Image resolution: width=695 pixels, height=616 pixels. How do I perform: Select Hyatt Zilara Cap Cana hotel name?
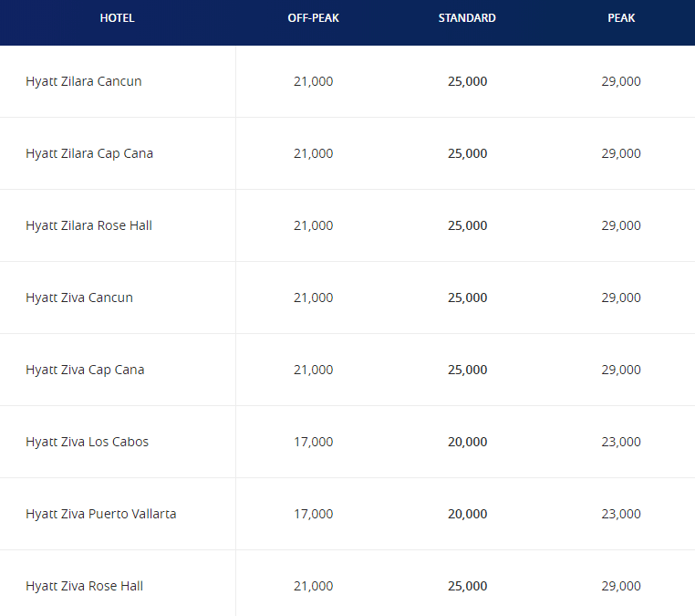pos(89,153)
